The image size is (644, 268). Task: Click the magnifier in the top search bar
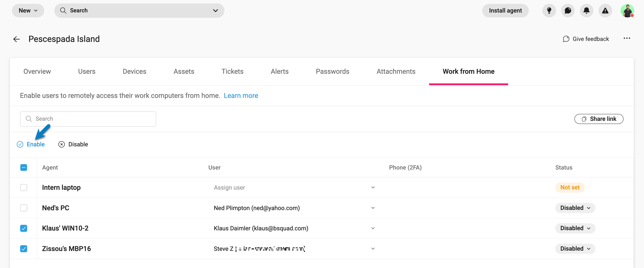[x=63, y=10]
